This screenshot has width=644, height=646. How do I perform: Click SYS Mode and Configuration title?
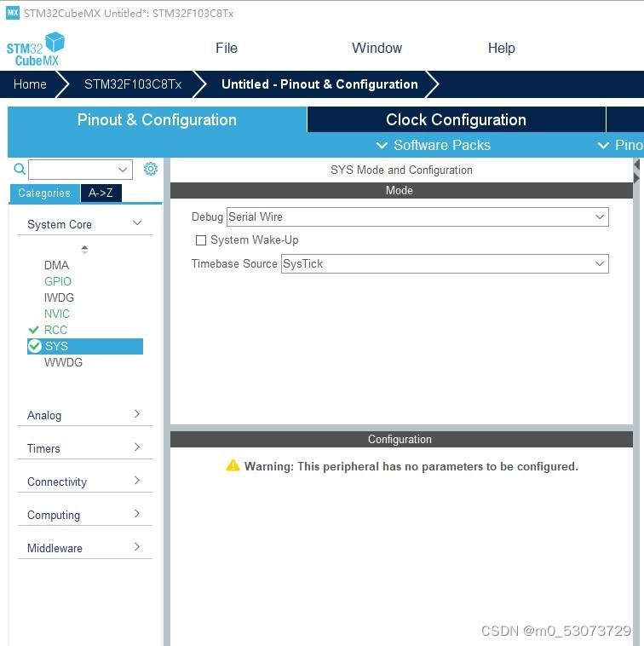401,170
